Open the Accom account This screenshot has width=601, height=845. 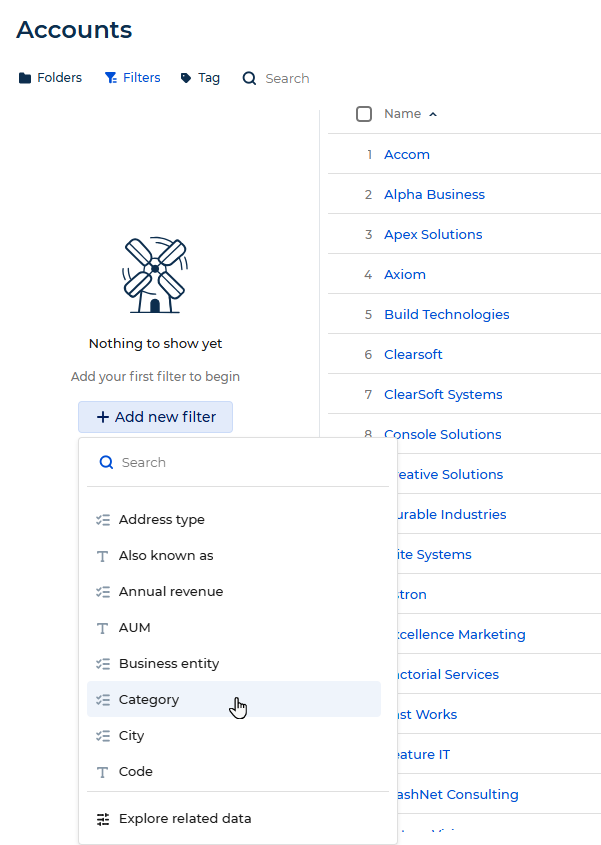pyautogui.click(x=407, y=155)
